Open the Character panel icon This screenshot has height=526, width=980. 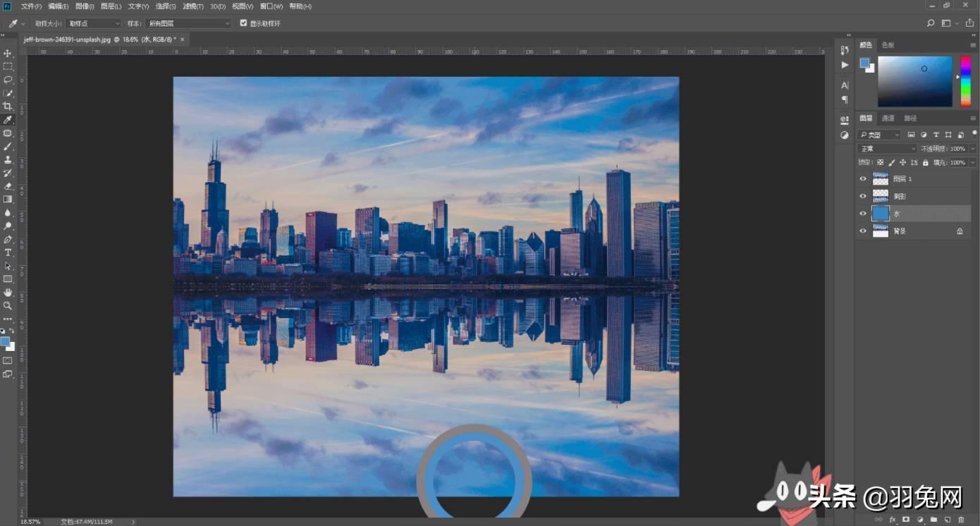(845, 85)
